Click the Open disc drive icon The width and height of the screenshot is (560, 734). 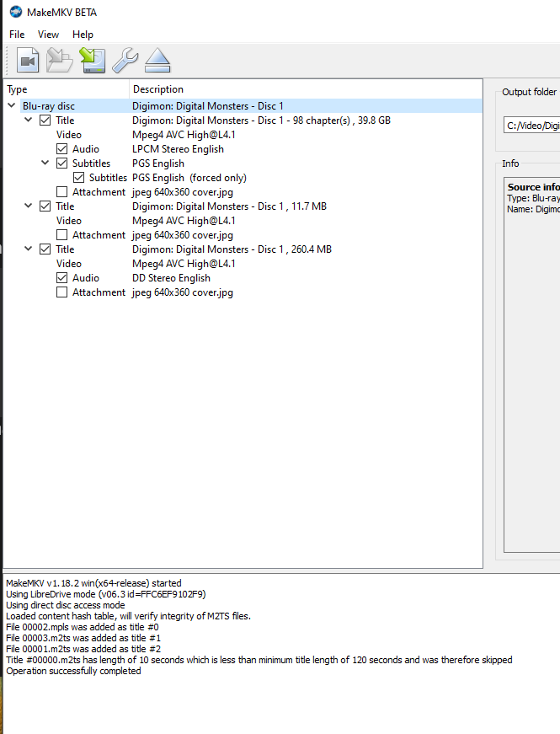93,61
